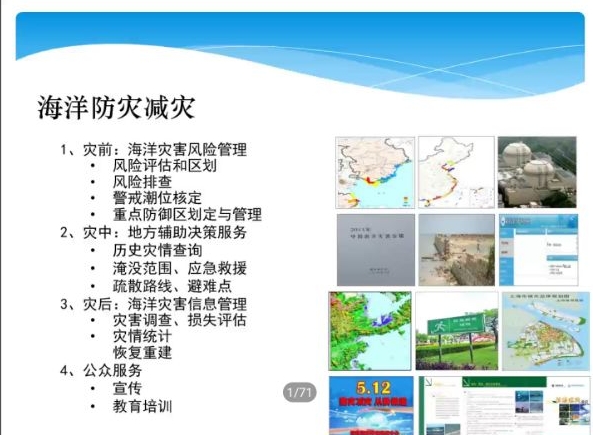The height and width of the screenshot is (435, 593).
Task: Click the heading 灾中：地方辅助决策服务
Action: [165, 232]
